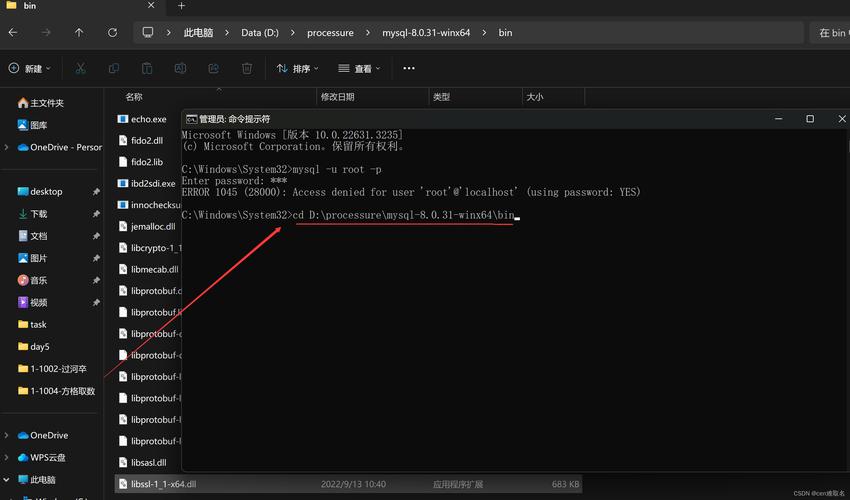Click the Delete trash can icon
Screen dimensions: 850x500
point(247,68)
